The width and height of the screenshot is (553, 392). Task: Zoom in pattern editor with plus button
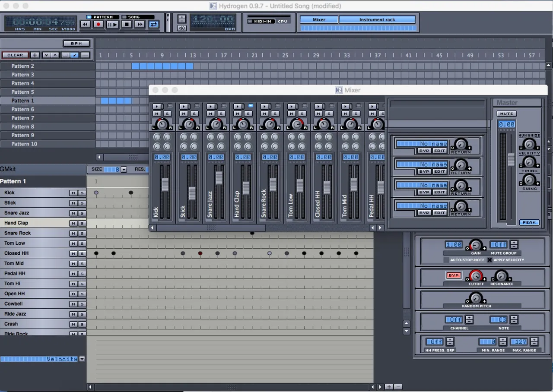point(389,387)
